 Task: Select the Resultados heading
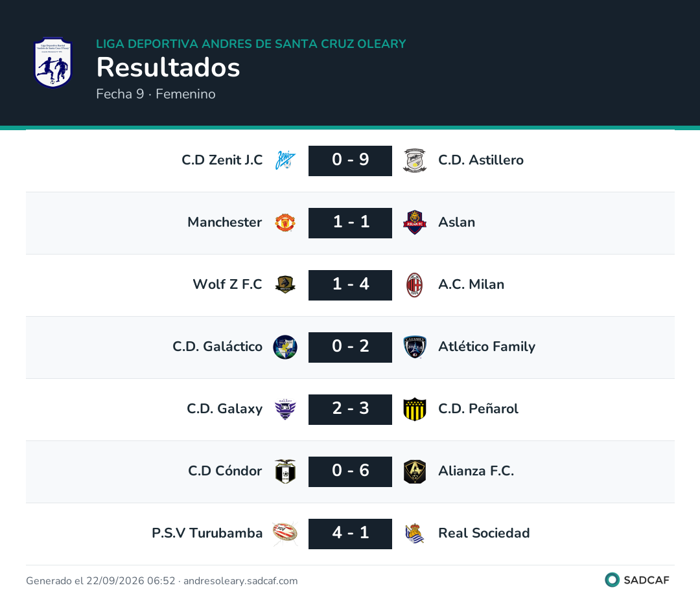[169, 67]
